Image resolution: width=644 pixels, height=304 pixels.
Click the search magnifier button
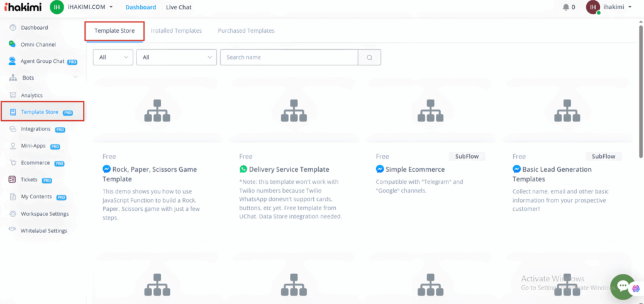[369, 57]
